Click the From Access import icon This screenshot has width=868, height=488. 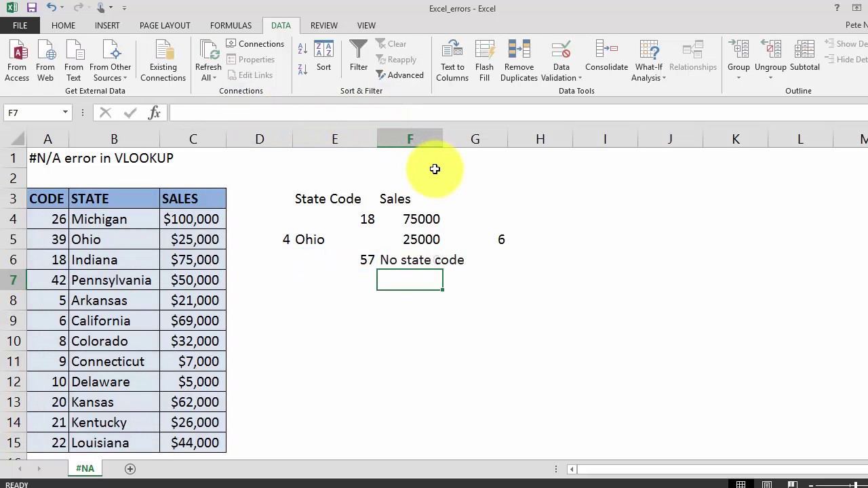click(x=17, y=61)
